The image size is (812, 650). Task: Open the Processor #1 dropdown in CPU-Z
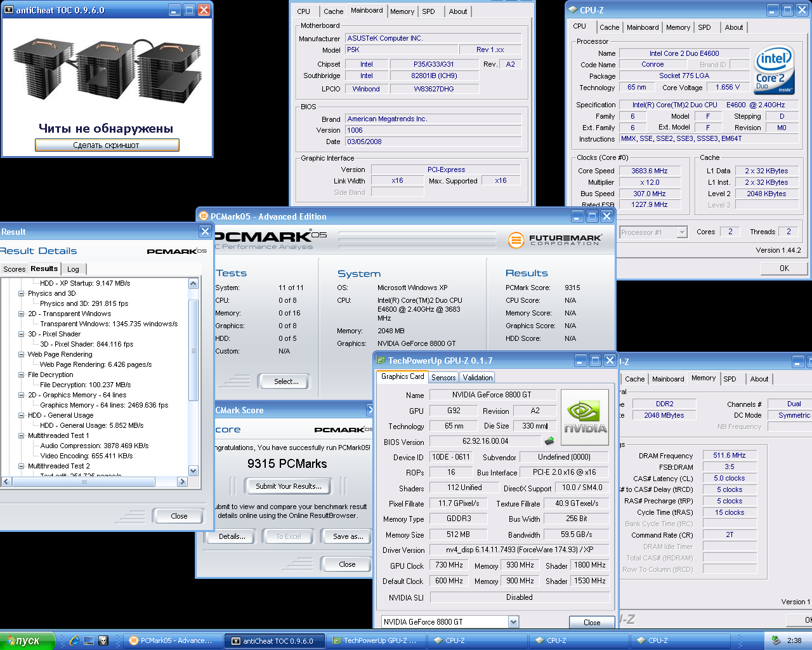[x=682, y=232]
